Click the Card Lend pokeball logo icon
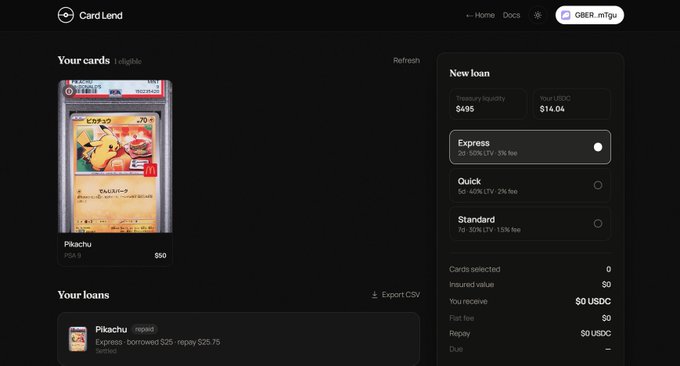 pos(65,15)
